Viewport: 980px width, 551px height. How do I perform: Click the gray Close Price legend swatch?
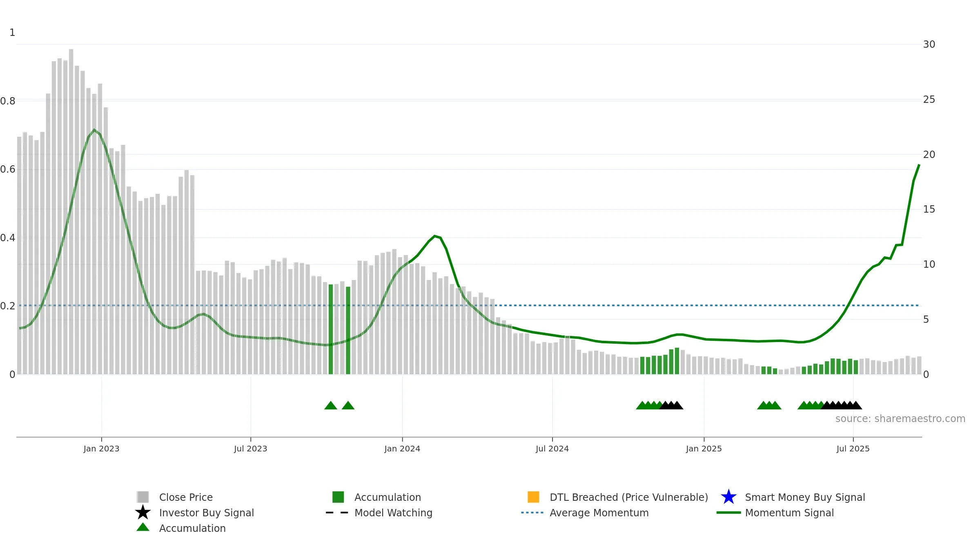tap(143, 497)
